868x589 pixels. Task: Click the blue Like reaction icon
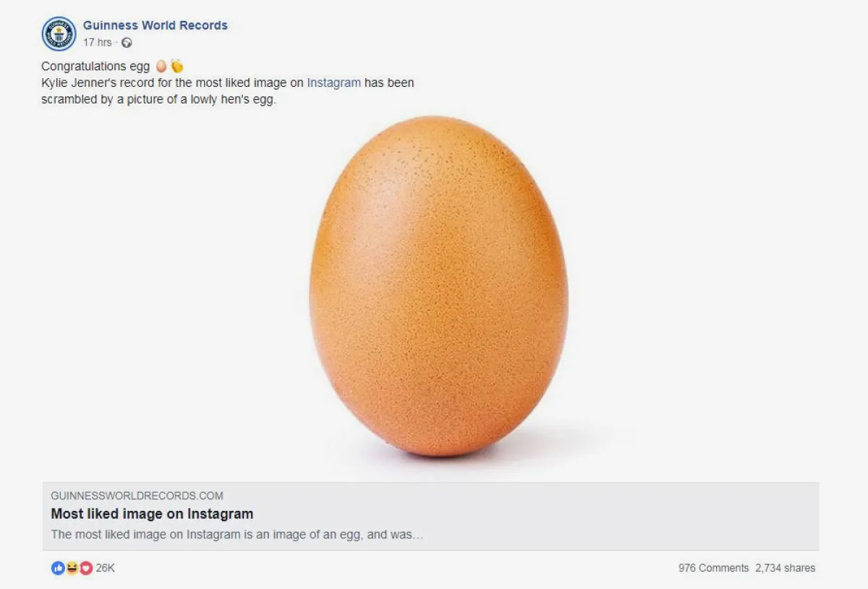click(58, 568)
